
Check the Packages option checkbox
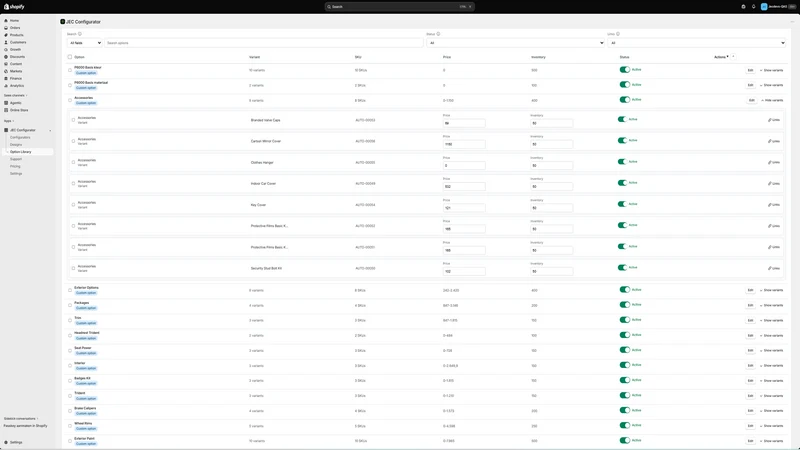point(70,305)
